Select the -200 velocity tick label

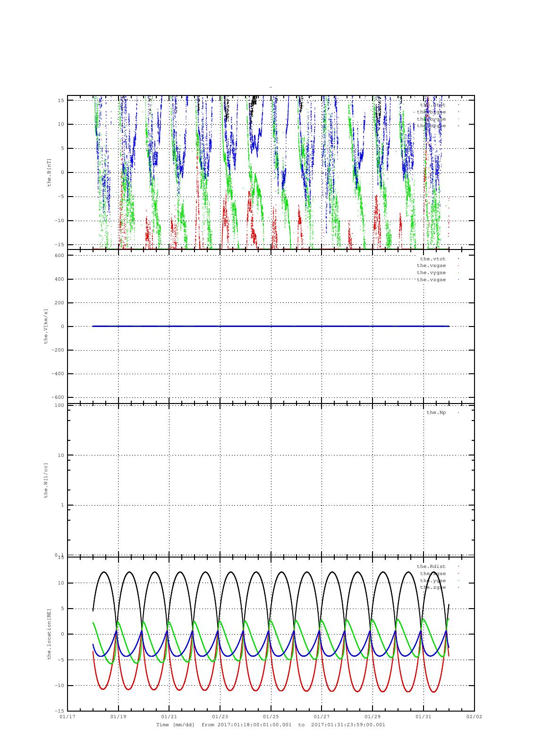(x=58, y=350)
